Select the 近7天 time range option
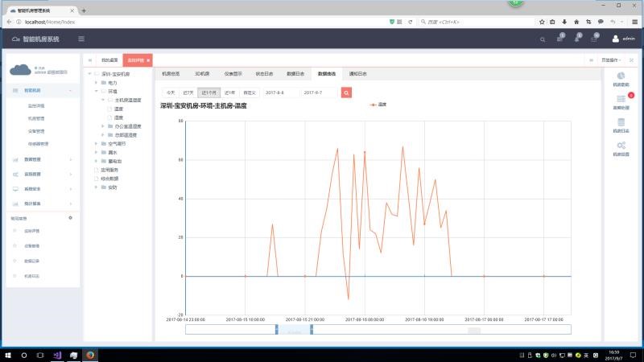The image size is (644, 362). click(x=188, y=93)
